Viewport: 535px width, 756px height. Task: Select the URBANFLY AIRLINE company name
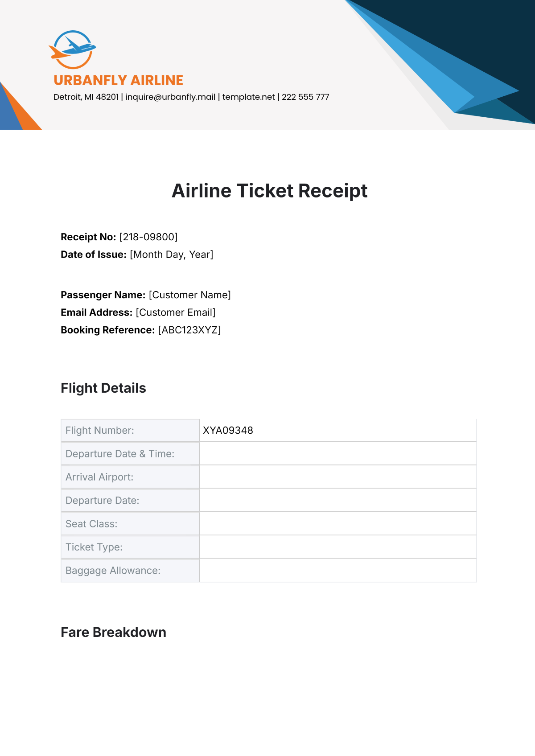118,80
